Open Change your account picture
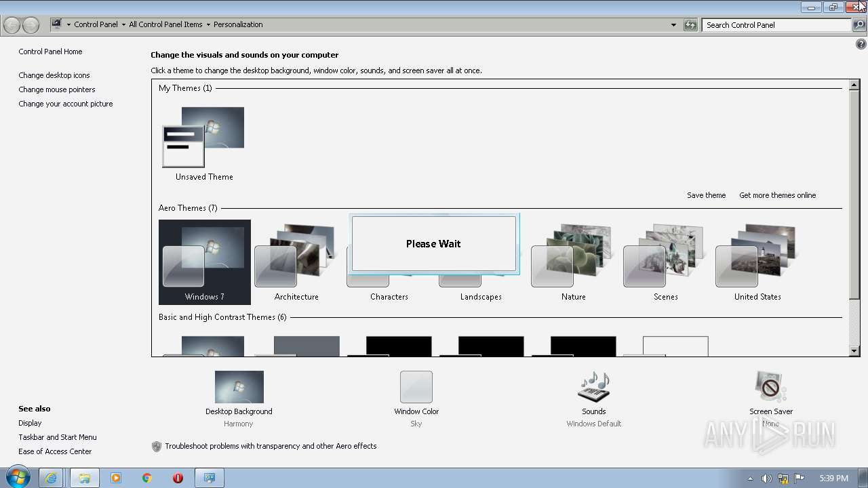Viewport: 868px width, 488px height. click(66, 104)
